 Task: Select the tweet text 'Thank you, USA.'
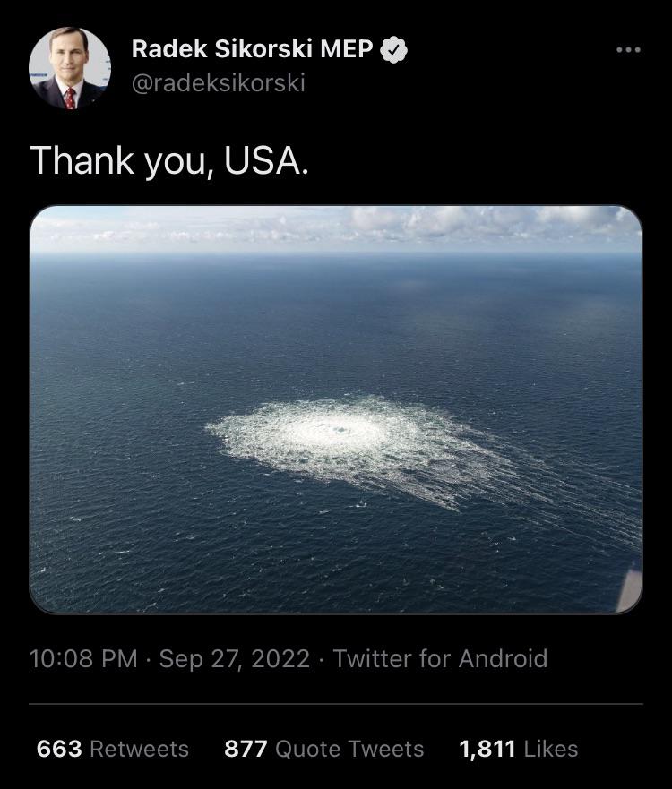coord(169,160)
